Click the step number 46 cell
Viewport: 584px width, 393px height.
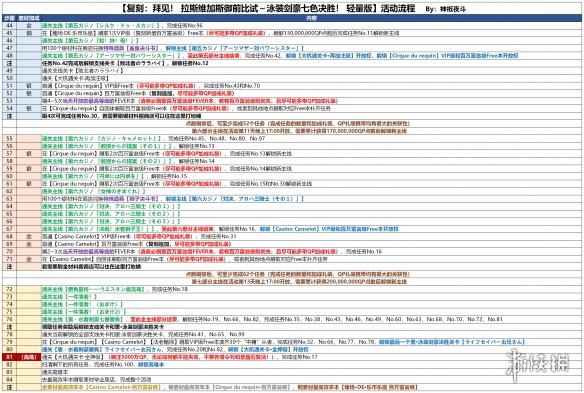[9, 41]
